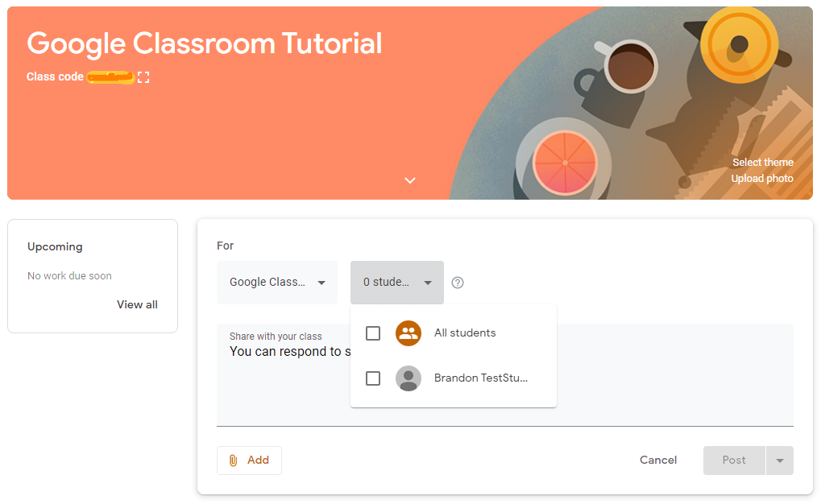
Task: Click the Class code label
Action: (x=55, y=77)
